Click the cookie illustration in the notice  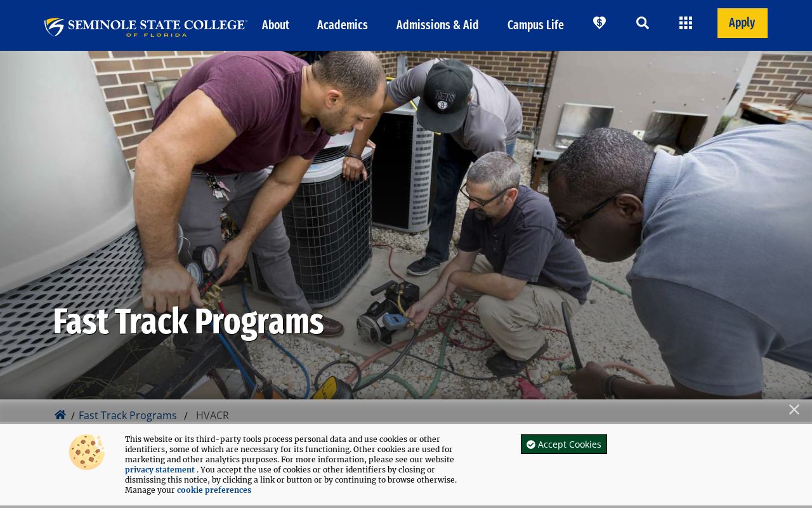click(x=87, y=452)
